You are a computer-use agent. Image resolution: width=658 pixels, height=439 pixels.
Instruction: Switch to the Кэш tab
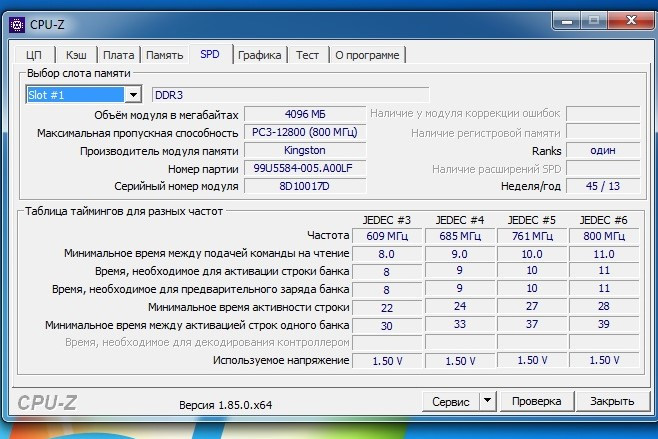tap(76, 55)
